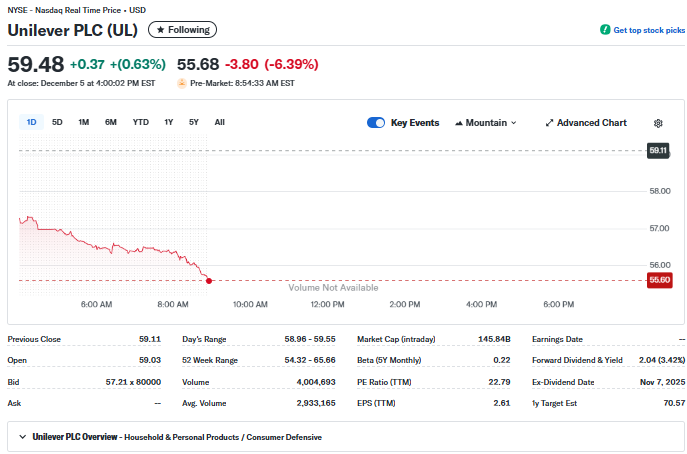Open the Advanced Chart link
Image resolution: width=687 pixels, height=454 pixels.
click(x=586, y=123)
